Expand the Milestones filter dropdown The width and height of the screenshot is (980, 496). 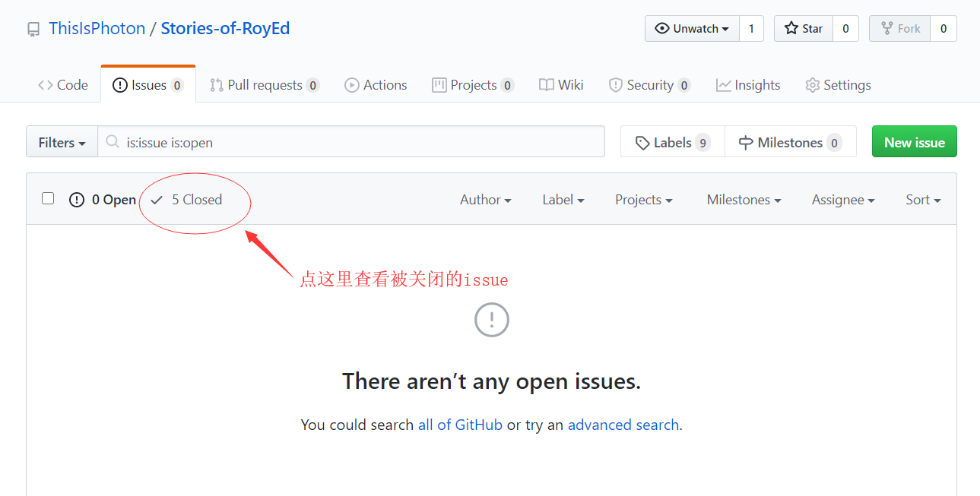(x=744, y=200)
